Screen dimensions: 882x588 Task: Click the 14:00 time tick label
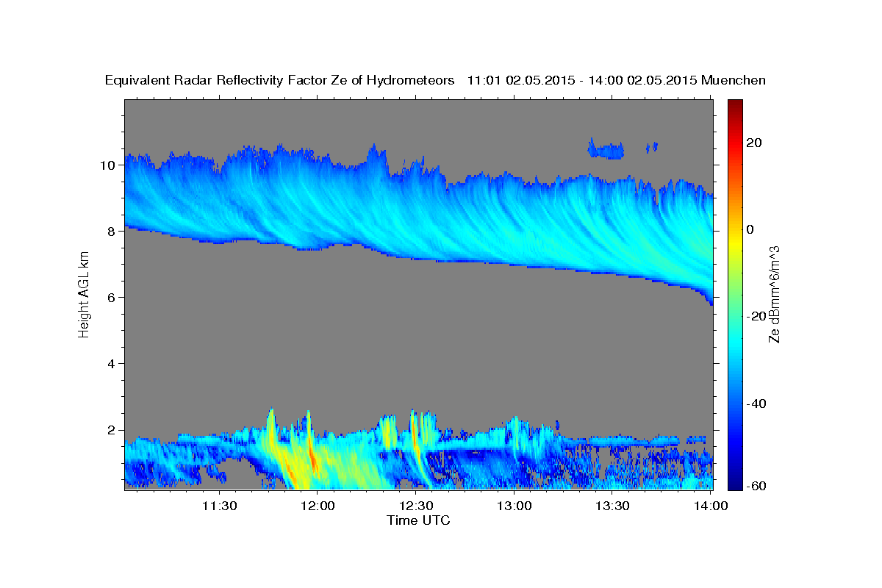point(711,506)
